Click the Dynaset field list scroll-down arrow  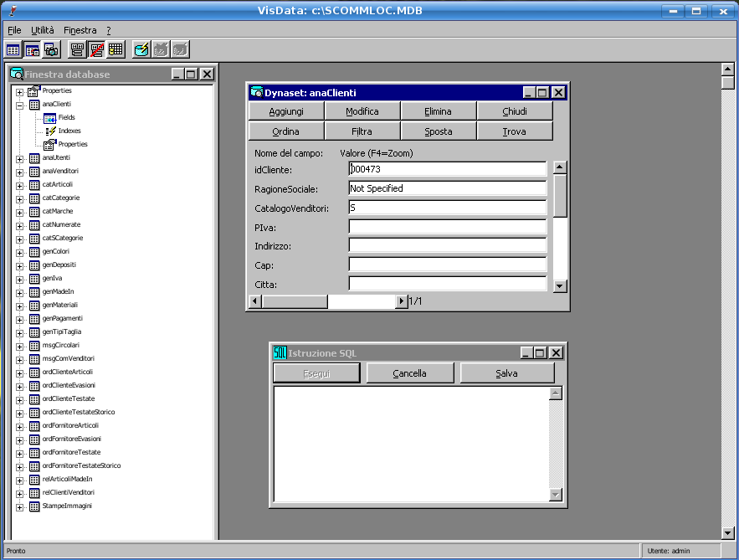(x=560, y=285)
